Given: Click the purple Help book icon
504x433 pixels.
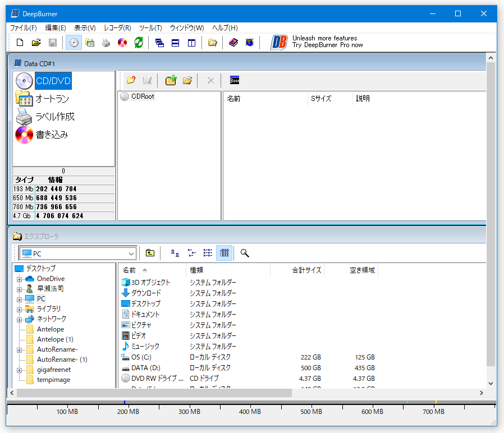Looking at the screenshot, I should click(233, 43).
